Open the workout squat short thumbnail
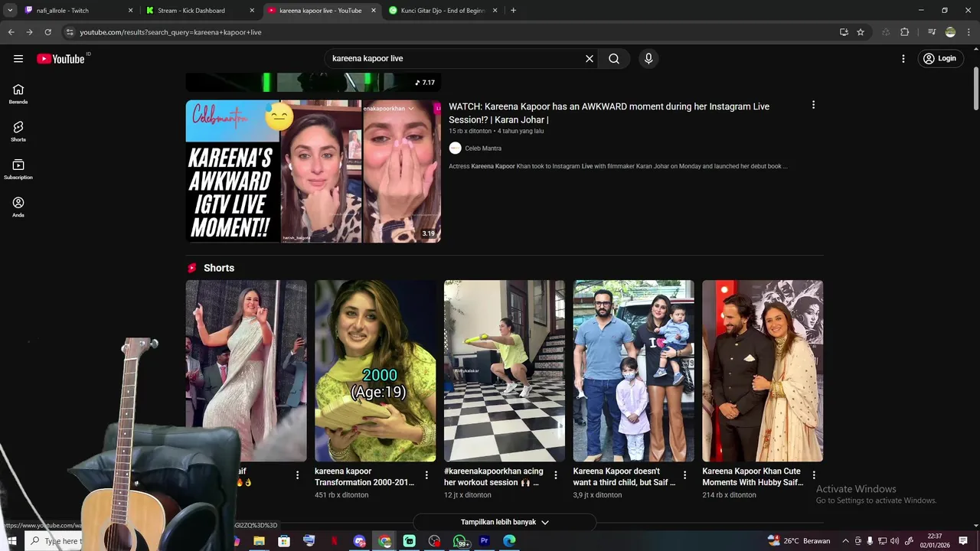The image size is (980, 551). 505,370
